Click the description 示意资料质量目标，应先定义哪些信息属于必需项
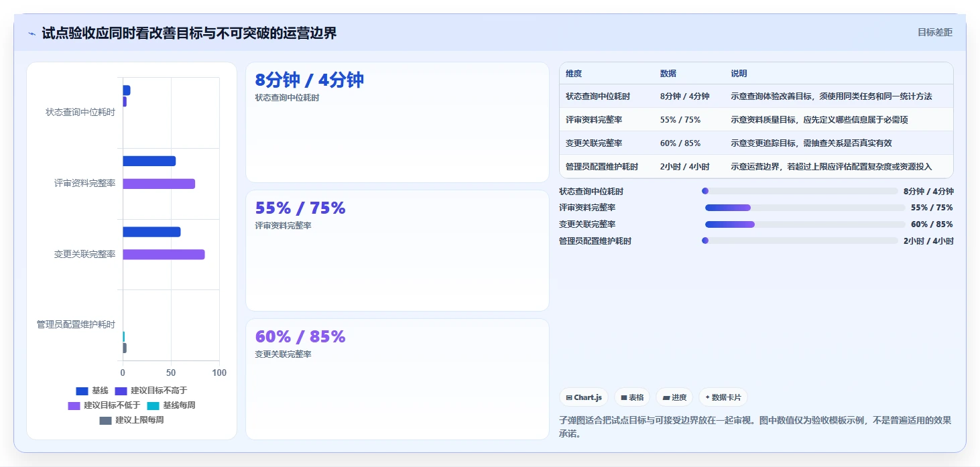The width and height of the screenshot is (980, 467). [819, 120]
